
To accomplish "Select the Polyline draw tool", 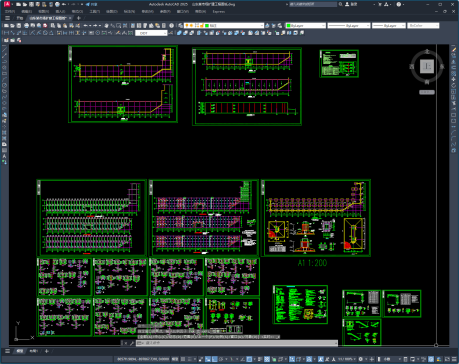I will pyautogui.click(x=4, y=62).
